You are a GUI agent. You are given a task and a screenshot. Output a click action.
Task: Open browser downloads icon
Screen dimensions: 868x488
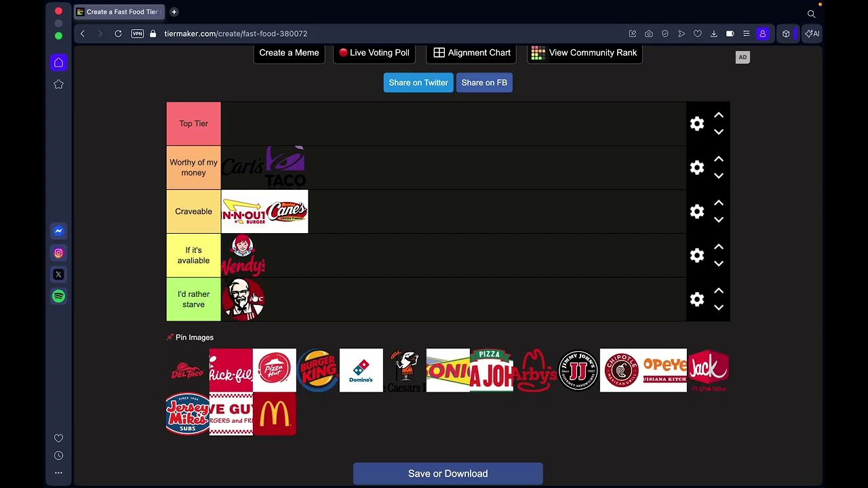pyautogui.click(x=714, y=34)
